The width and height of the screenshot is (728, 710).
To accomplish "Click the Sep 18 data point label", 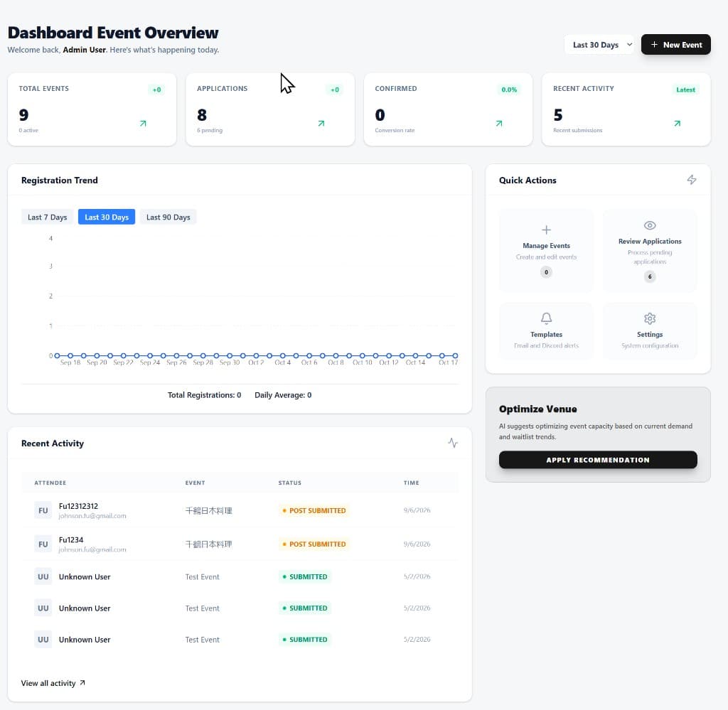I will [70, 362].
